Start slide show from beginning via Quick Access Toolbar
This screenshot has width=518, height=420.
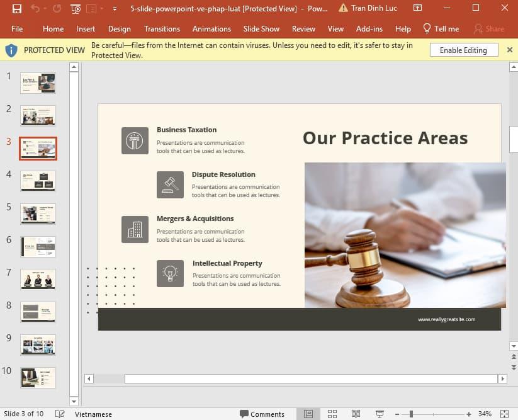tap(75, 8)
